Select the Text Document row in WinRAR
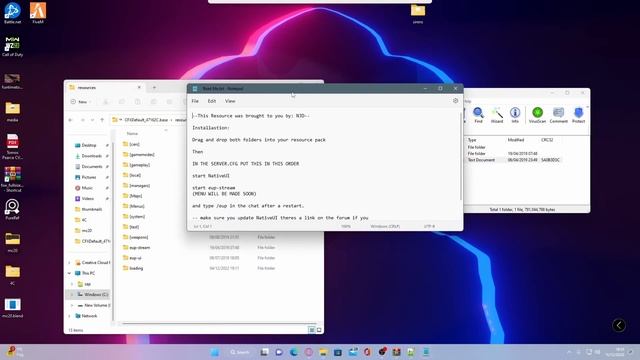The height and width of the screenshot is (360, 640). [514, 160]
